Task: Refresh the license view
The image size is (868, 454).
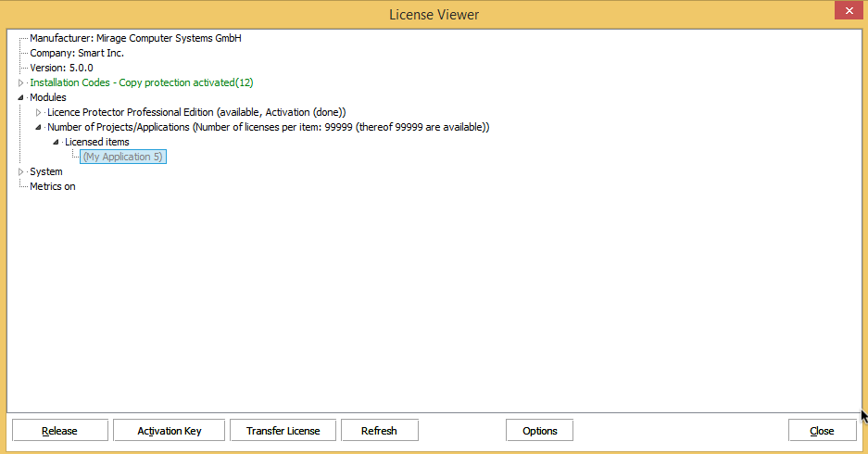Action: tap(379, 430)
